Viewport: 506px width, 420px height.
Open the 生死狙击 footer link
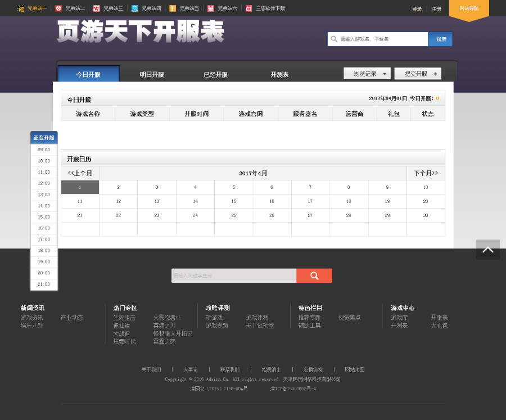(x=124, y=318)
